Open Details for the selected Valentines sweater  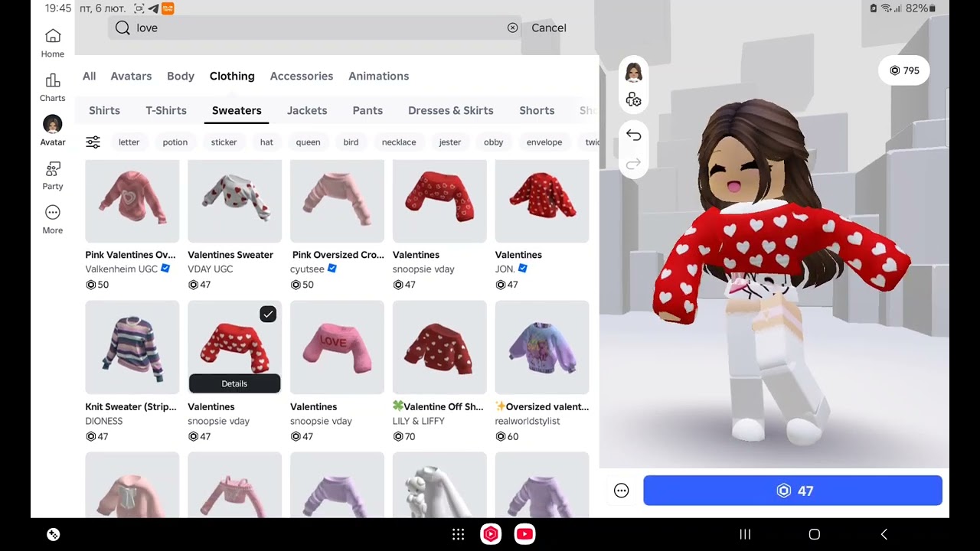pyautogui.click(x=234, y=383)
